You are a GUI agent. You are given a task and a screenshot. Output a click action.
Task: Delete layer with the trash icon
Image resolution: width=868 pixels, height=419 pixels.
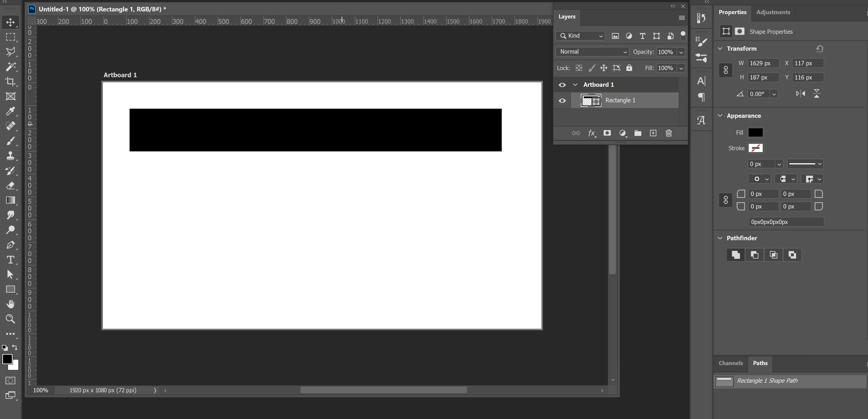(669, 133)
